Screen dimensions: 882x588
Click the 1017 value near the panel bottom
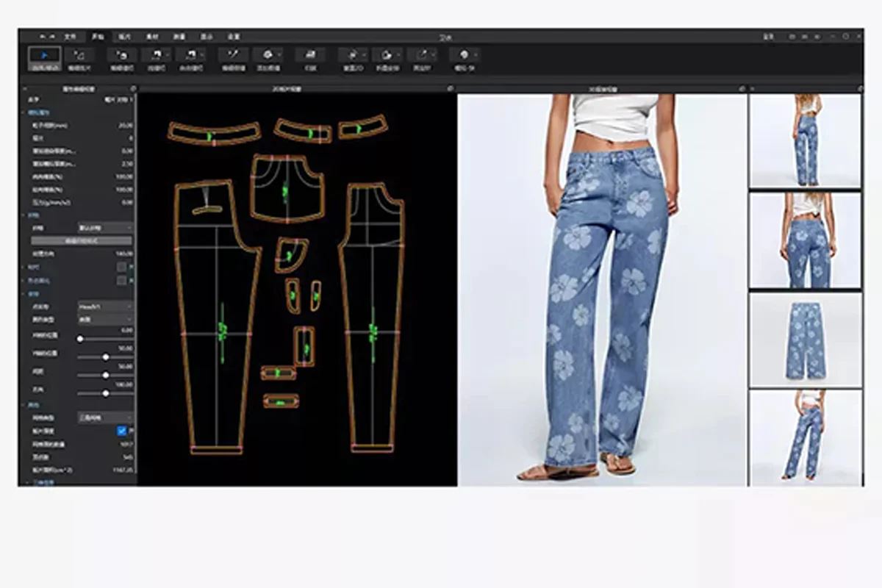coord(126,444)
